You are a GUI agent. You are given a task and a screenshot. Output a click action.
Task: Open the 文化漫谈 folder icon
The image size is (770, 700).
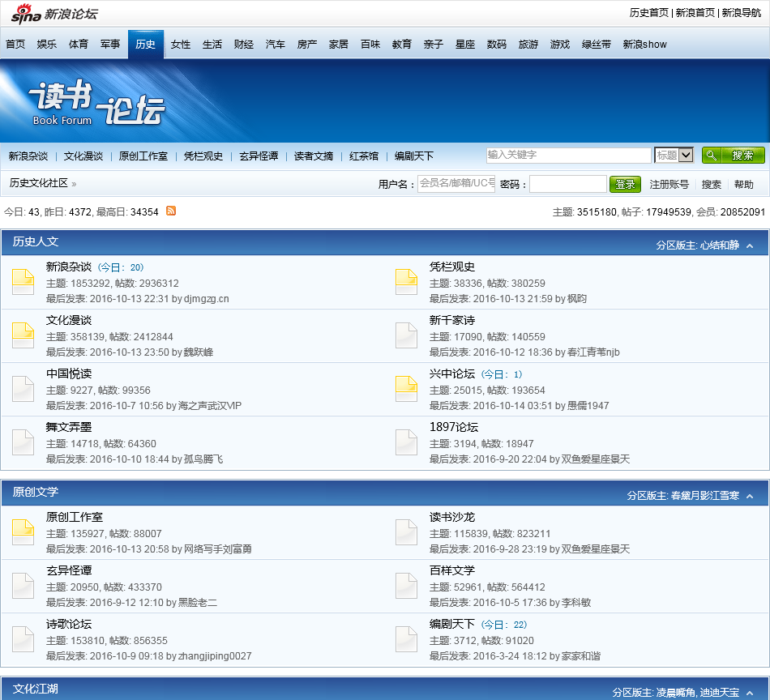click(23, 335)
